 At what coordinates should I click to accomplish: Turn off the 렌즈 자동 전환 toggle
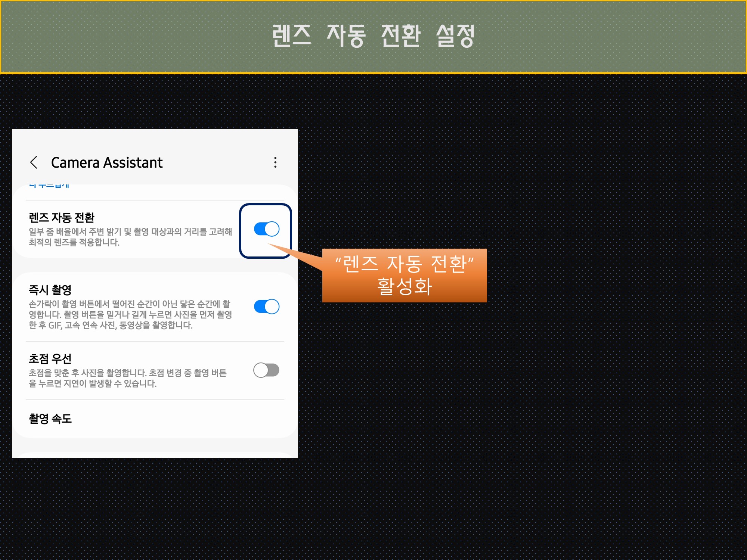(266, 229)
